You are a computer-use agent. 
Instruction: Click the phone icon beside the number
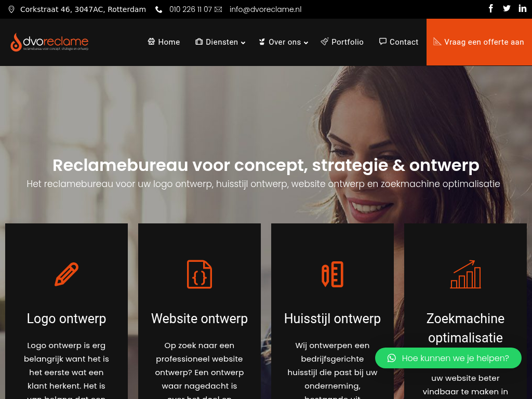pos(158,9)
